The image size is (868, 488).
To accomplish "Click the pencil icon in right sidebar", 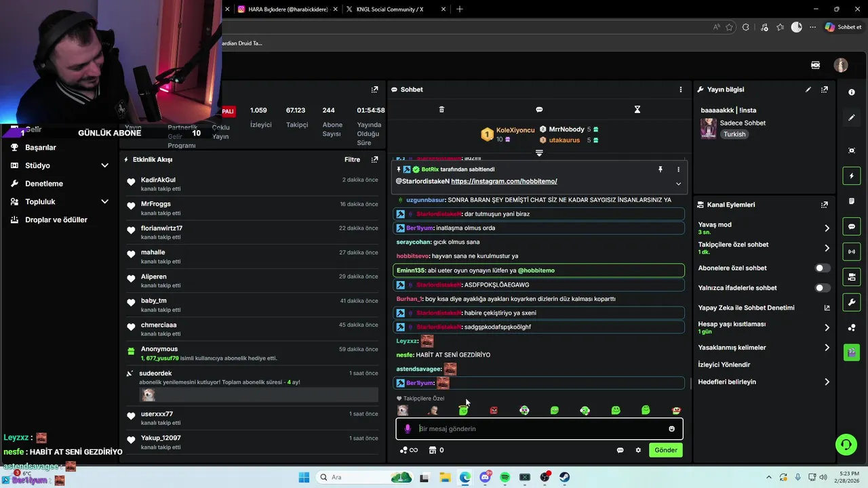I will (852, 117).
